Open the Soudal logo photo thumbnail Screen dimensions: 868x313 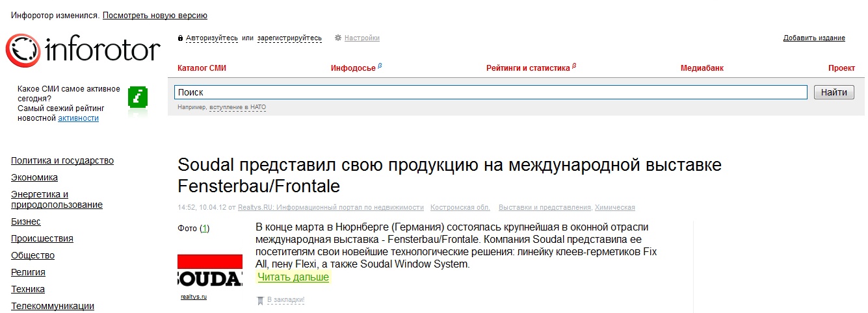[x=210, y=271]
